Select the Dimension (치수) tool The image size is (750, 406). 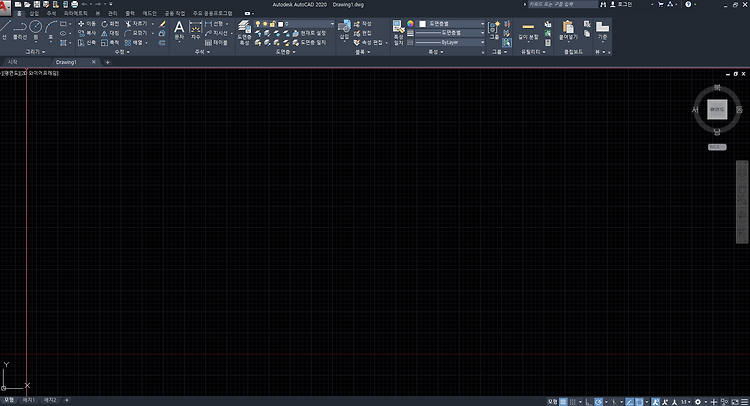coord(196,30)
